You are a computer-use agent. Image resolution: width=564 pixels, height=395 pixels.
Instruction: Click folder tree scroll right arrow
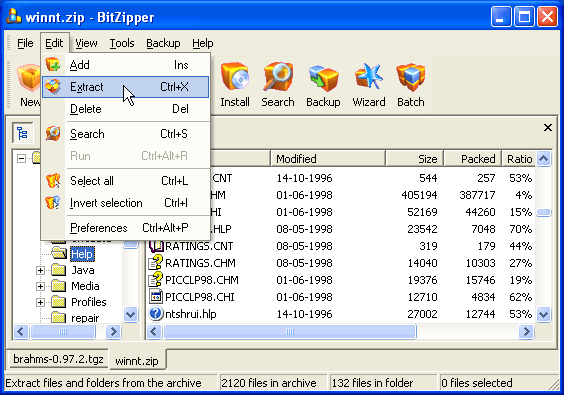point(114,331)
